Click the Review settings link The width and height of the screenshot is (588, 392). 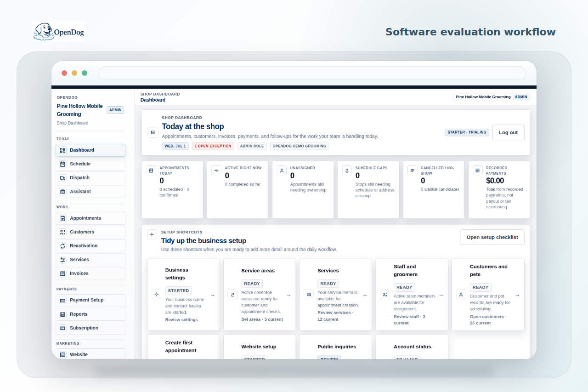click(181, 320)
